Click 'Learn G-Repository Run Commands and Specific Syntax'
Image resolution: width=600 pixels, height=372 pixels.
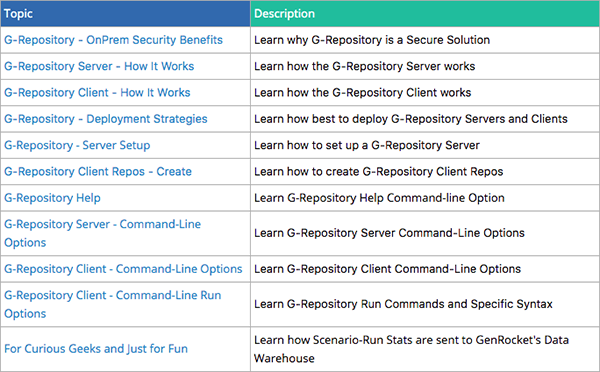(403, 304)
